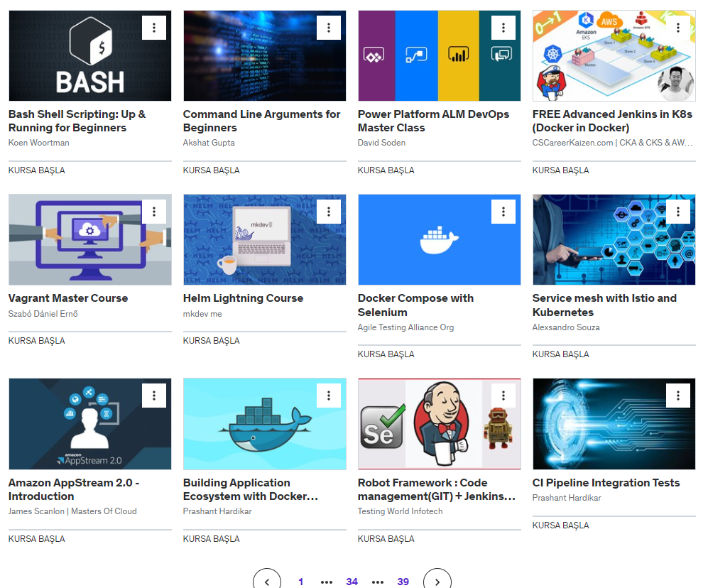Open the blue Docker whale thumbnail for Selenium course
708x588 pixels.
(x=440, y=240)
